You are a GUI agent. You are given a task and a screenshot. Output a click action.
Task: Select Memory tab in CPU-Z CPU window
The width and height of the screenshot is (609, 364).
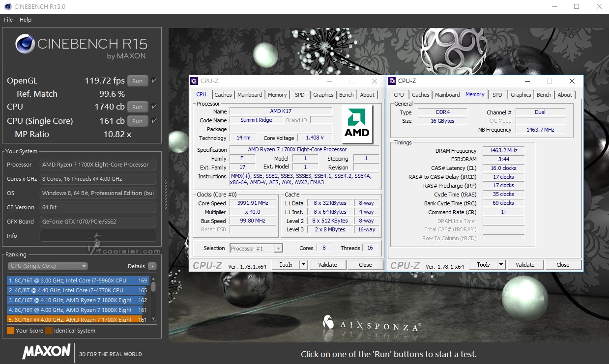pos(277,95)
